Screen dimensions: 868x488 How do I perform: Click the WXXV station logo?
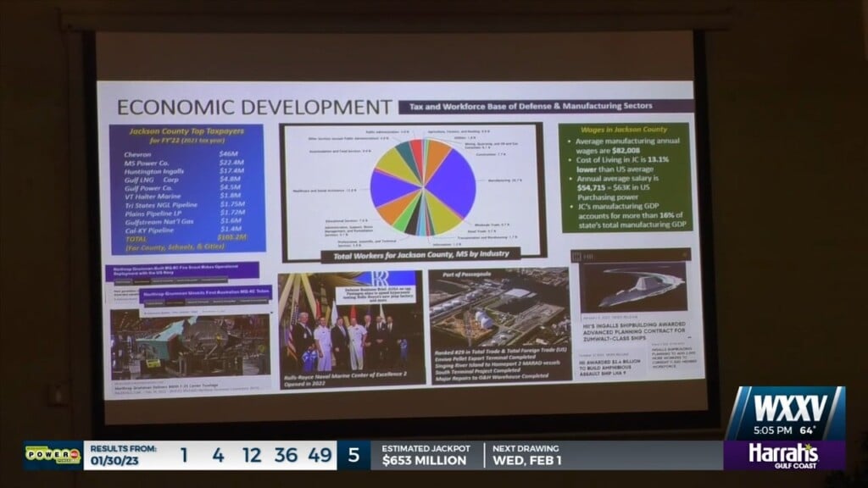789,408
